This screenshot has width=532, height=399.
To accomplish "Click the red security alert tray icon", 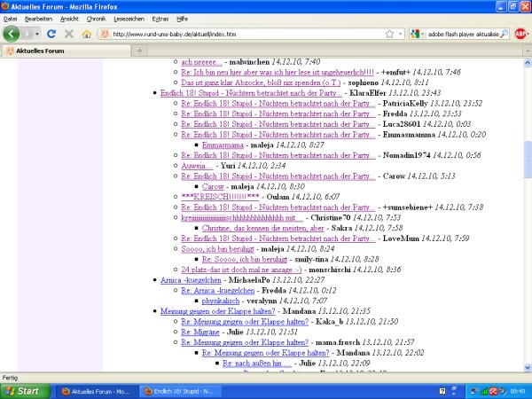I will (493, 392).
